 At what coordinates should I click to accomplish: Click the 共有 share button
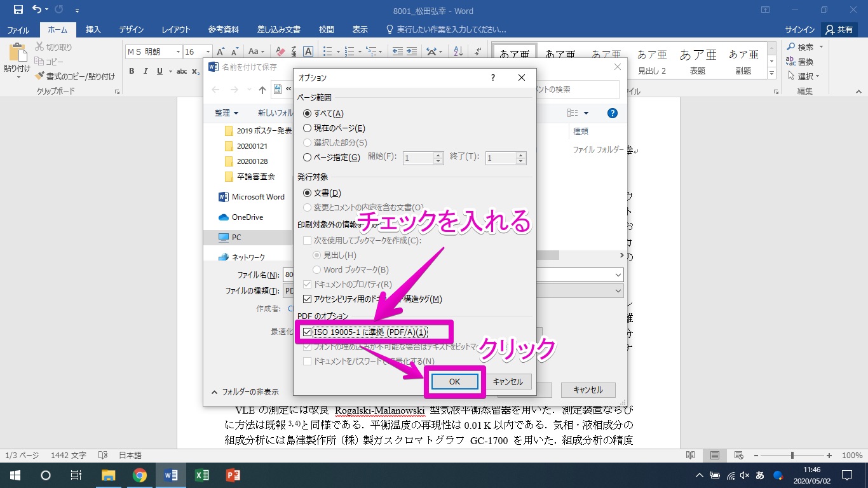pos(839,29)
